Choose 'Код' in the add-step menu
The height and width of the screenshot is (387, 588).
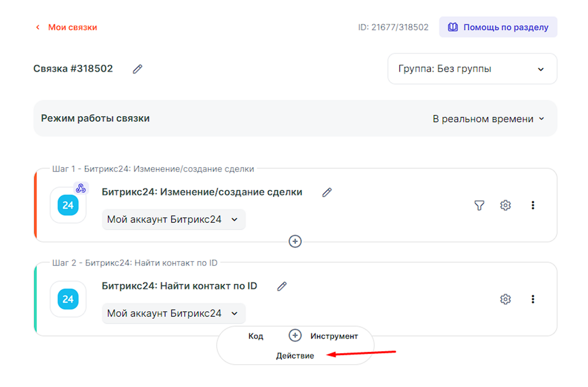255,336
